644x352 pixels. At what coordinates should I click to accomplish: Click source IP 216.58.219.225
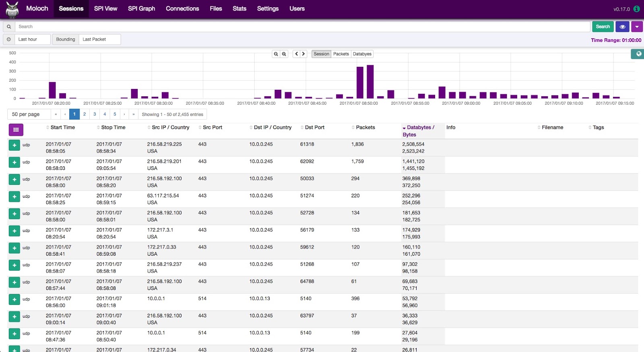click(x=164, y=144)
